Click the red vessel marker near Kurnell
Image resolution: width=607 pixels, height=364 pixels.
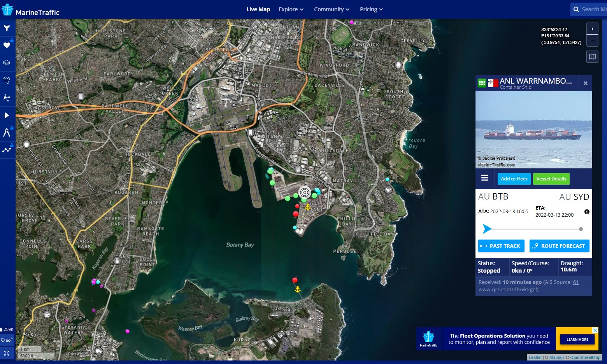[x=295, y=280]
